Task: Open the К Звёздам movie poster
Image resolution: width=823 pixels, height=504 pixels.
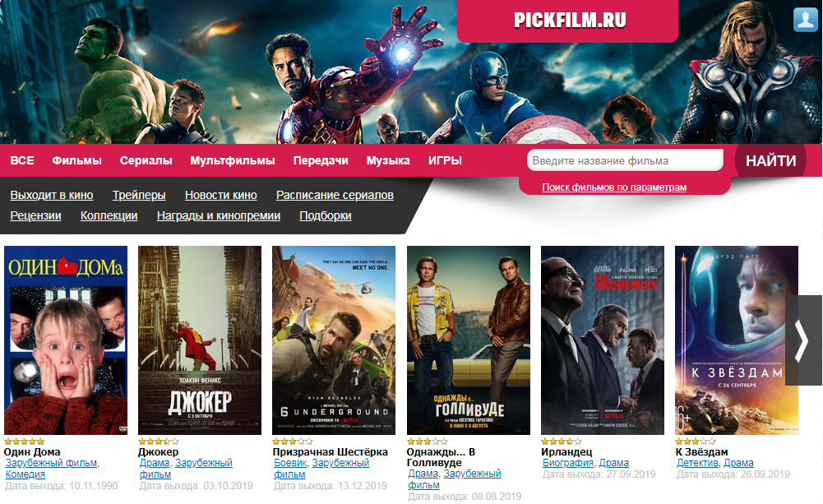Action: click(737, 340)
